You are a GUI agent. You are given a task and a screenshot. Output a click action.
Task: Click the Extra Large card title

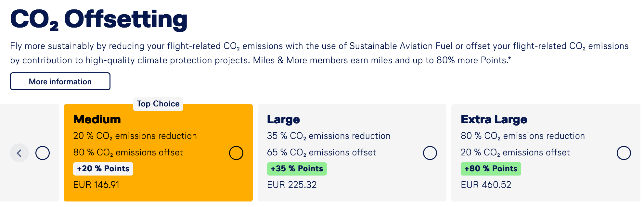494,119
